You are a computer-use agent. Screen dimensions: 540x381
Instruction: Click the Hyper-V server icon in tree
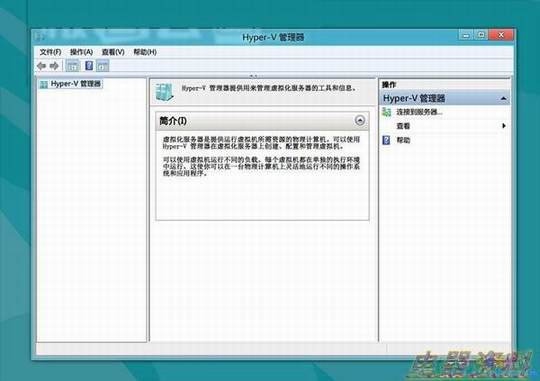(x=44, y=84)
